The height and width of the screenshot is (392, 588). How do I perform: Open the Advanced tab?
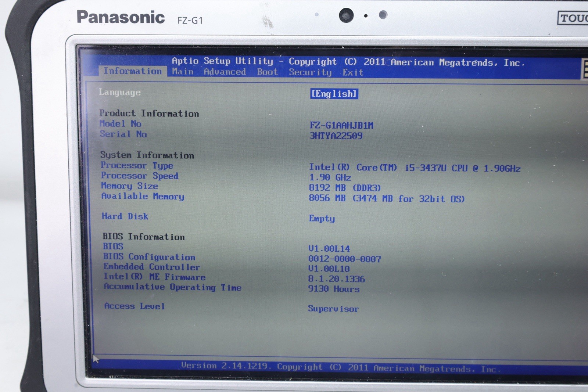pyautogui.click(x=225, y=72)
